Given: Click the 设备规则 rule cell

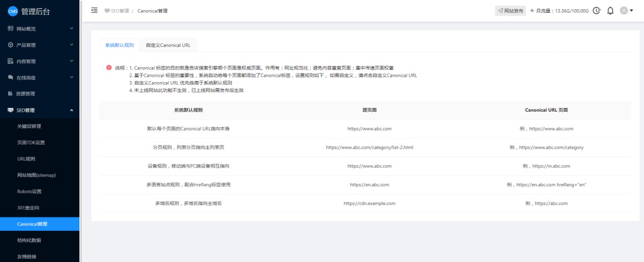Looking at the screenshot, I should (188, 166).
